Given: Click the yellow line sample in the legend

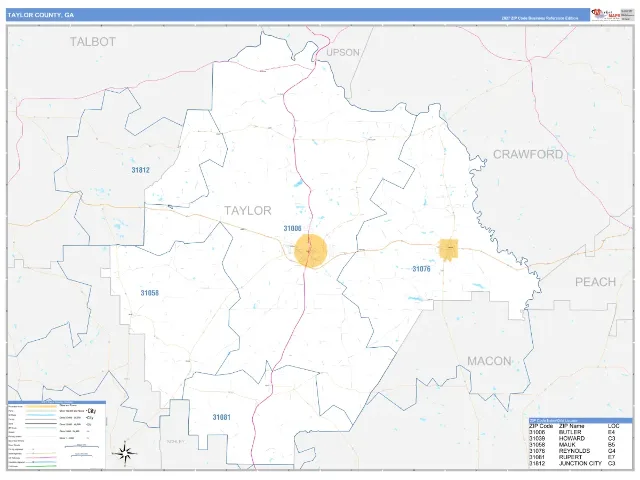Looking at the screenshot, I should click(x=40, y=407).
